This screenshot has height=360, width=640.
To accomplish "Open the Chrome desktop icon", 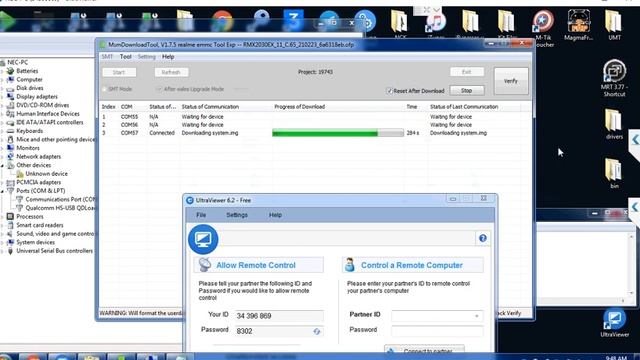I will pyautogui.click(x=222, y=20).
